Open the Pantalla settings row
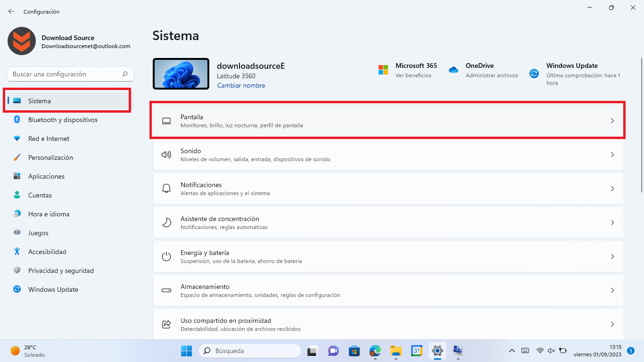644x362 pixels. click(x=388, y=121)
